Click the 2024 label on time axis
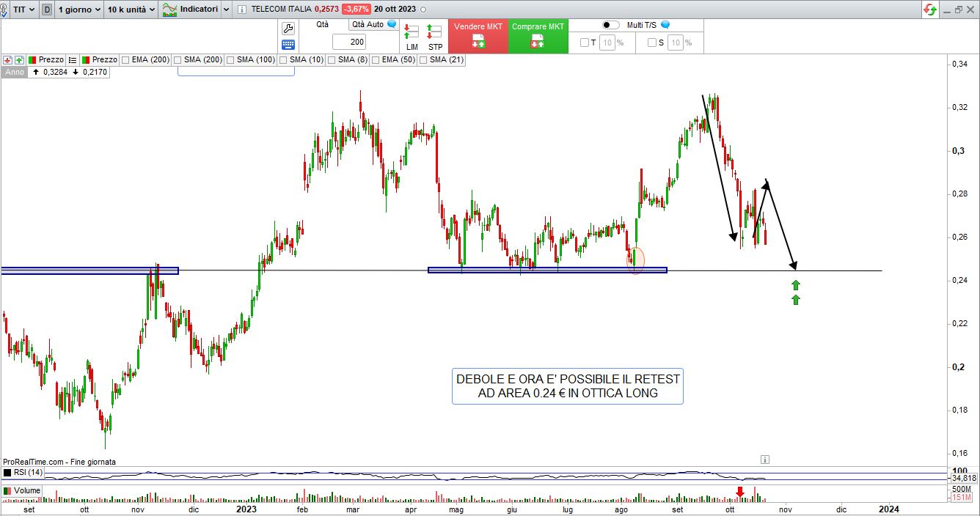Viewport: 980px width, 516px height. tap(889, 509)
